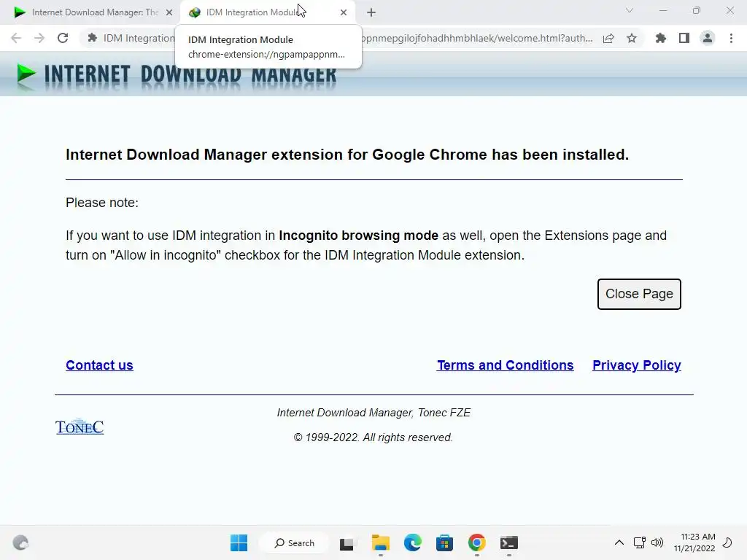Click the extension icon in address bar
The height and width of the screenshot is (560, 747).
[93, 38]
